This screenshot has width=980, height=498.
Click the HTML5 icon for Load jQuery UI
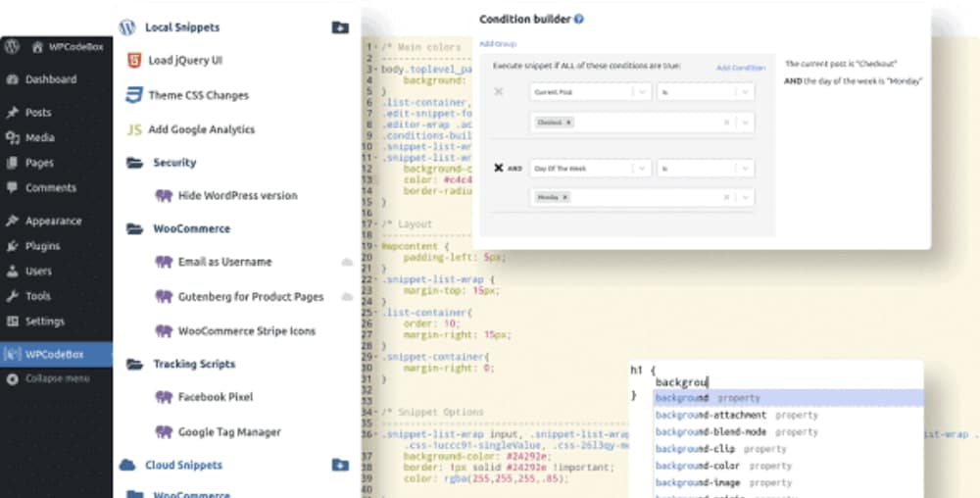tap(134, 61)
